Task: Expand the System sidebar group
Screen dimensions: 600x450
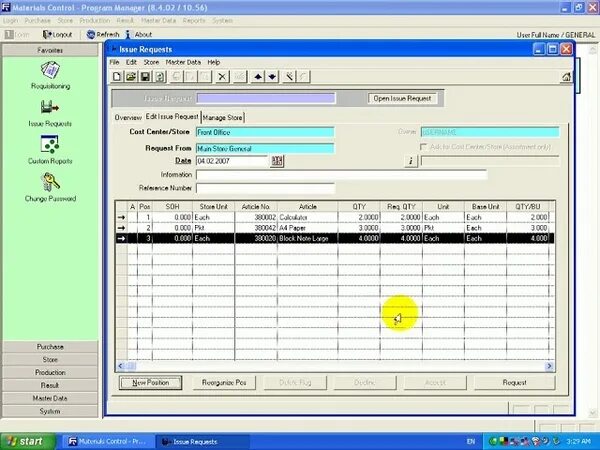Action: point(50,411)
